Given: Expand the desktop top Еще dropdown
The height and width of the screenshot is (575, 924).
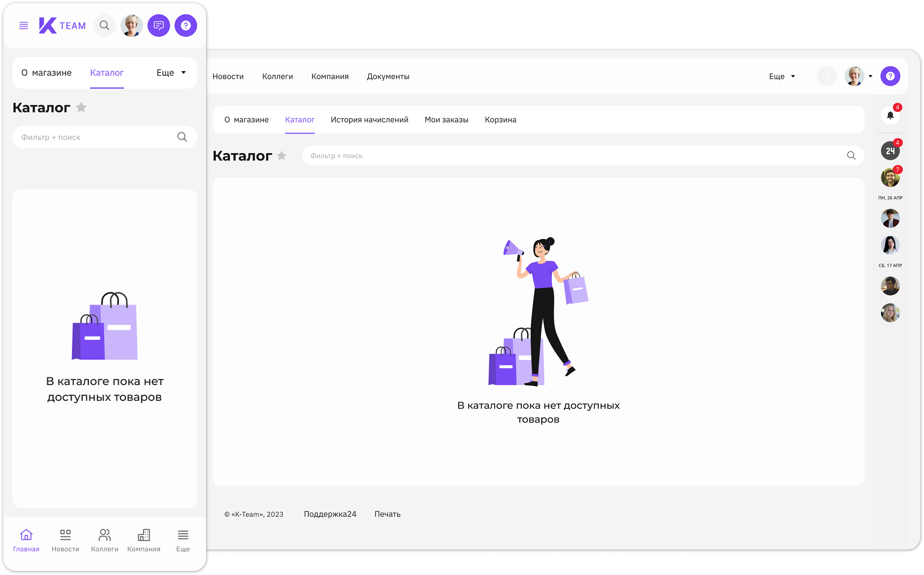Looking at the screenshot, I should (782, 76).
